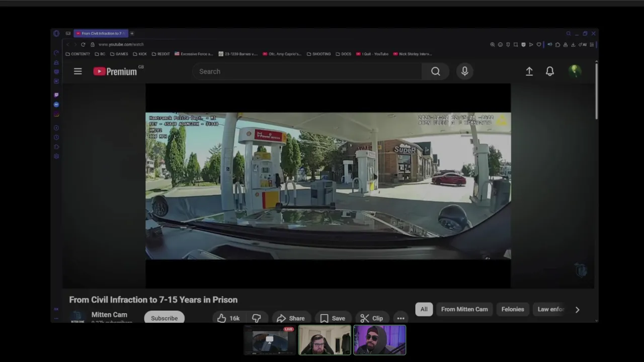Open the more actions ellipsis menu
This screenshot has height=362, width=644.
click(400, 318)
